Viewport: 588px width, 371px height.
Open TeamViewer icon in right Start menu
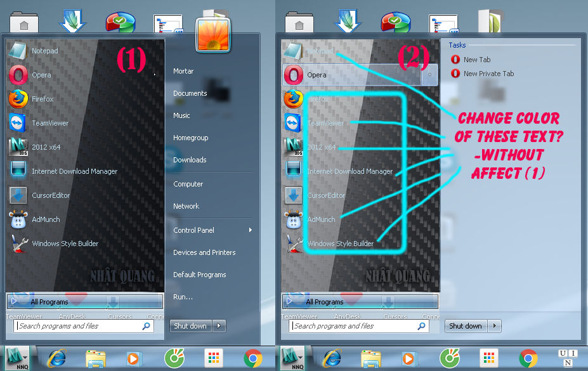pos(292,123)
